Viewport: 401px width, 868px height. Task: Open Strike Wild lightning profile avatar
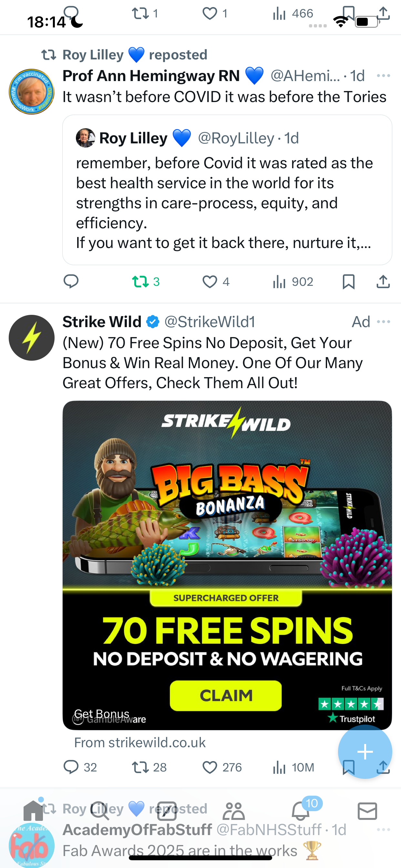pos(32,338)
